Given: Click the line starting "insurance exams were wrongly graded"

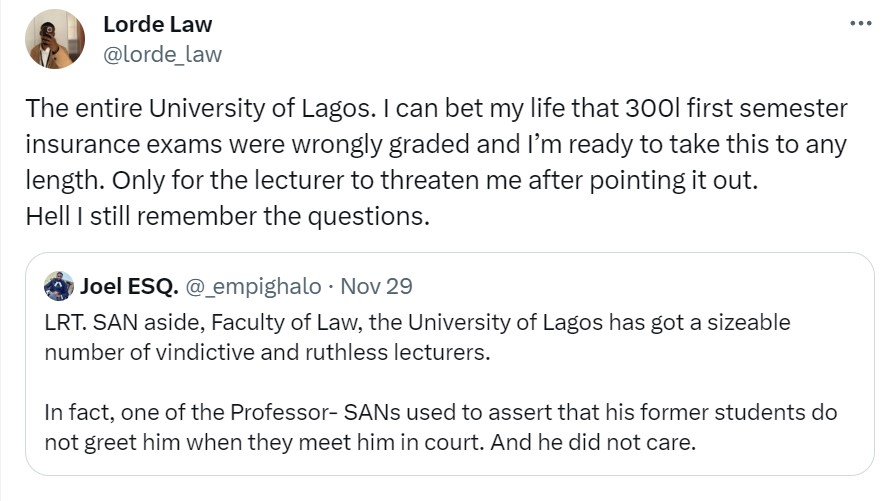Looking at the screenshot, I should 436,144.
